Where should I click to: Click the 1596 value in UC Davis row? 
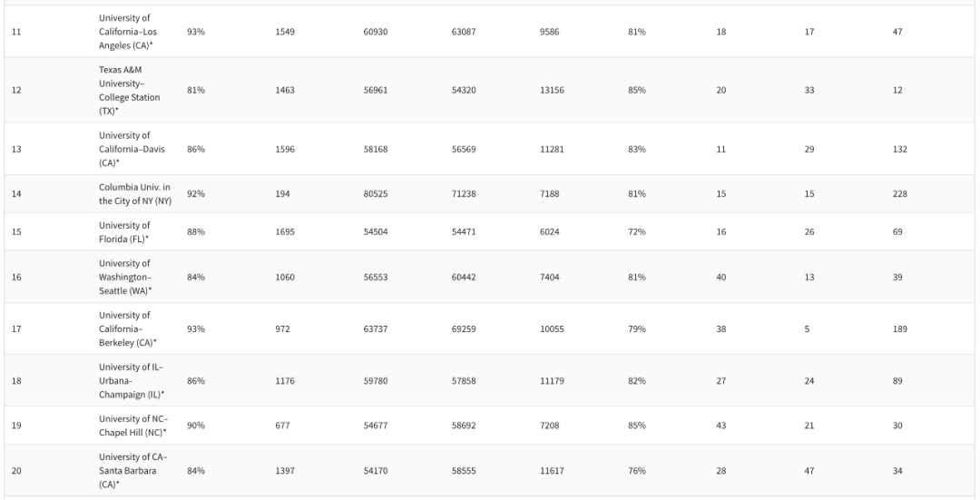pos(287,149)
